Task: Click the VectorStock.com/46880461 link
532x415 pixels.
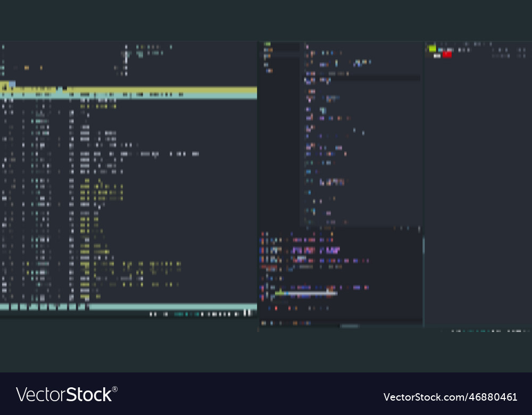Action: pyautogui.click(x=450, y=397)
